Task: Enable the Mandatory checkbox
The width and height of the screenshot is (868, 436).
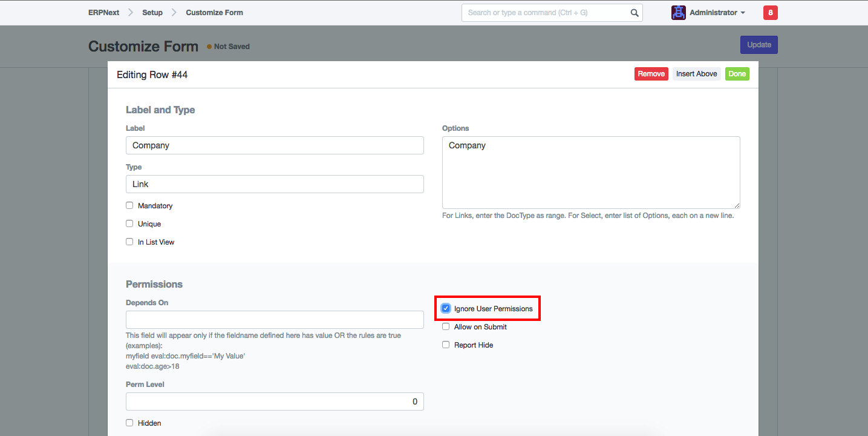Action: [129, 206]
